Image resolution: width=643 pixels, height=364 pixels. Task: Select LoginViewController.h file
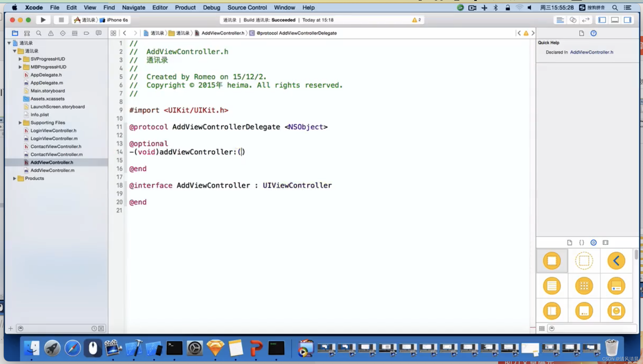coord(53,130)
